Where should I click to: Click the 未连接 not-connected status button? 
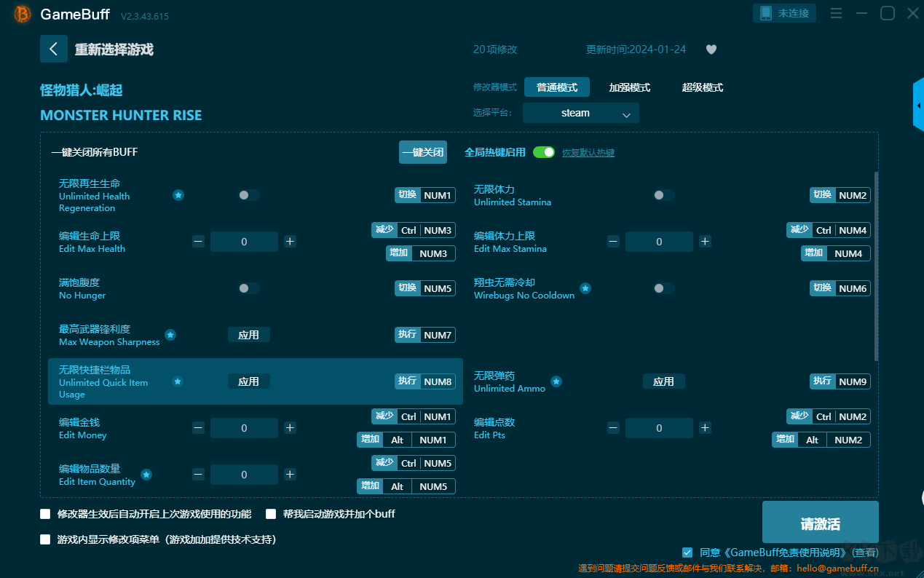point(784,13)
